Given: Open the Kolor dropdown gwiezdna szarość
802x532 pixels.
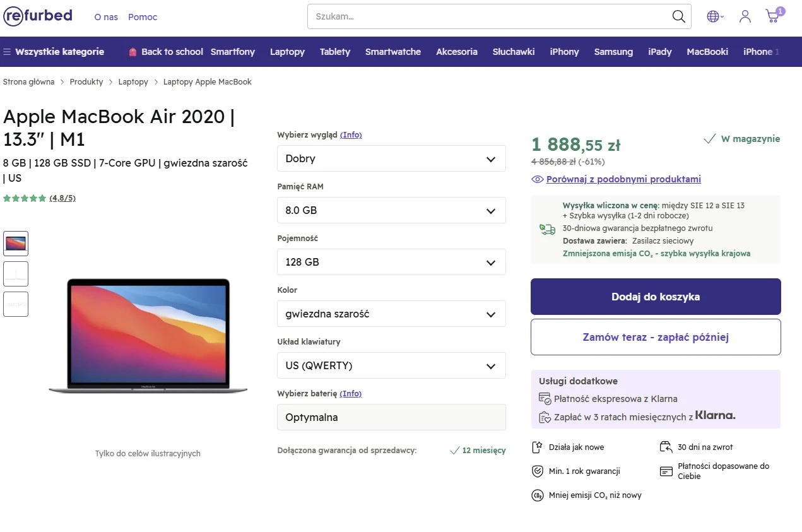Looking at the screenshot, I should coord(391,314).
